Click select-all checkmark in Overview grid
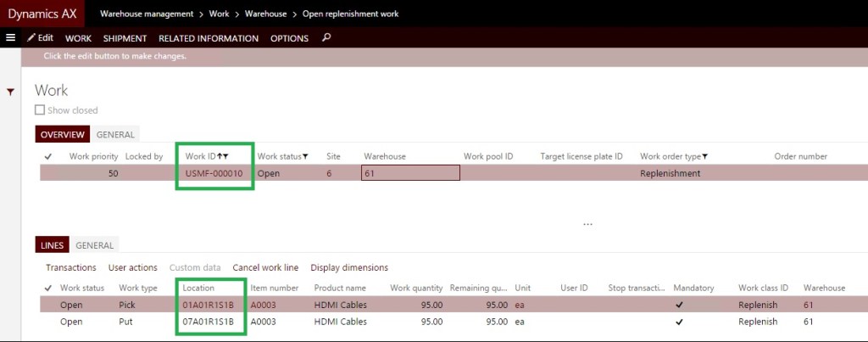Image resolution: width=868 pixels, height=342 pixels. pyautogui.click(x=47, y=156)
